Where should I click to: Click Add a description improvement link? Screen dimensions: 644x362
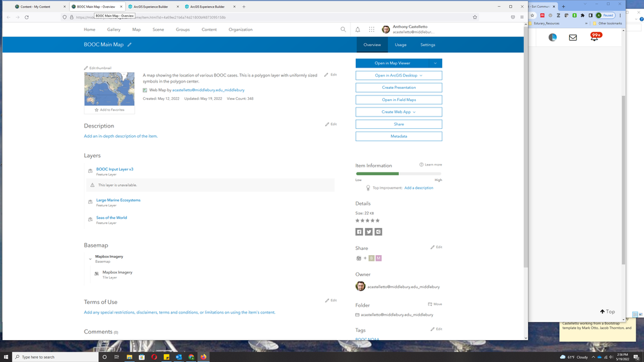418,188
